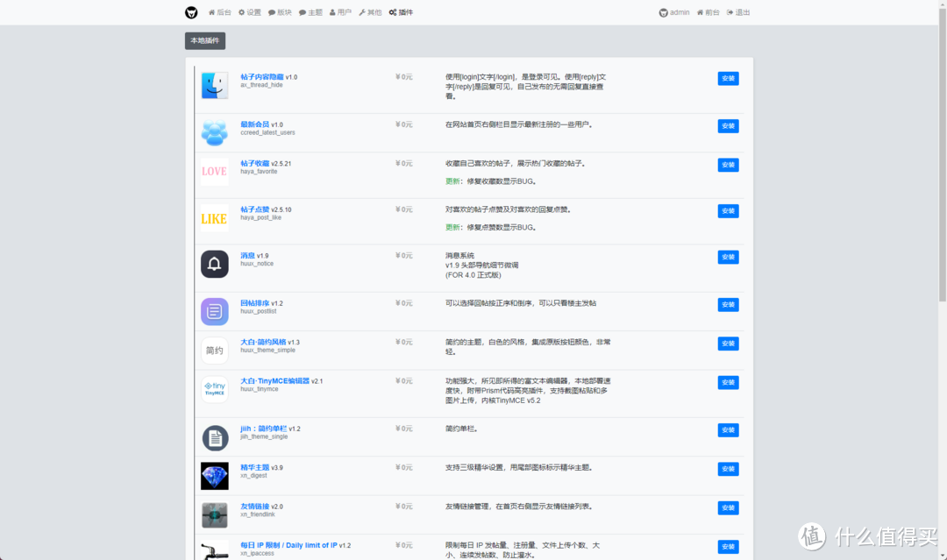
Task: Click the 回帖排序 purple list icon
Action: pos(214,311)
